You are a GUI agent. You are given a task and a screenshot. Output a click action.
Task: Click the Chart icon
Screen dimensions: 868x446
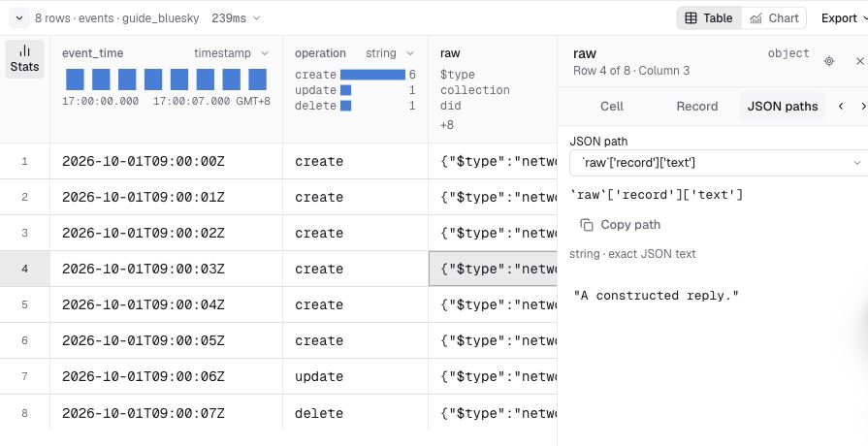(755, 18)
